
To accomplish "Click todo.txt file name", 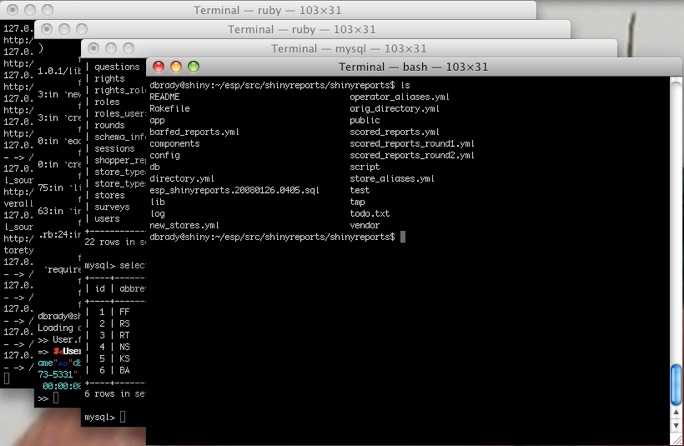I will 369,214.
